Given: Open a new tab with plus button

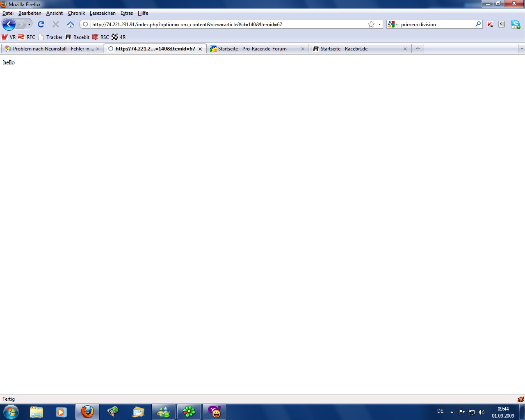Looking at the screenshot, I should point(418,49).
